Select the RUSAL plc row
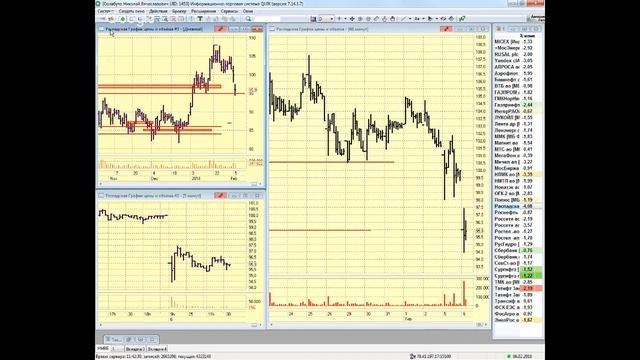Viewport: 640px width, 360px height. pos(518,54)
